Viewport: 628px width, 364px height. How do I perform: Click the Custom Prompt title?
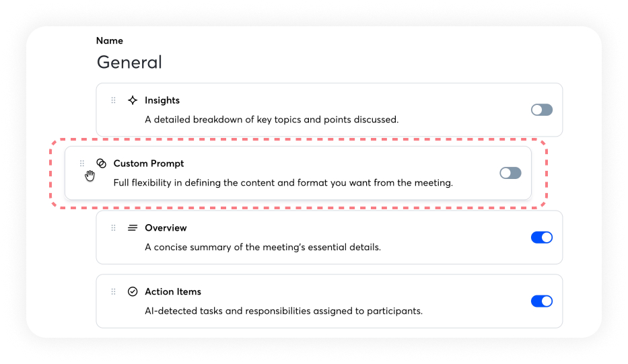pos(148,163)
